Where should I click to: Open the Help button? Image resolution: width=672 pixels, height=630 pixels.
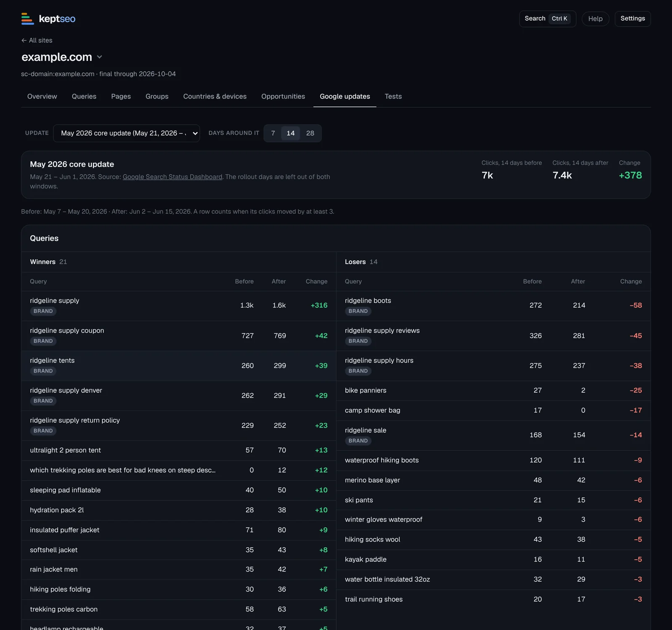595,18
